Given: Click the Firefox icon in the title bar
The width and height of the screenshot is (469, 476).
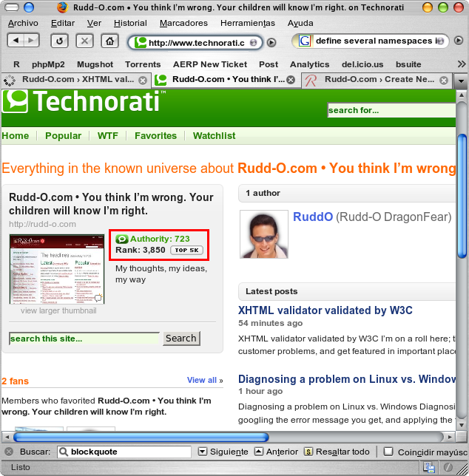Looking at the screenshot, I should (62, 7).
